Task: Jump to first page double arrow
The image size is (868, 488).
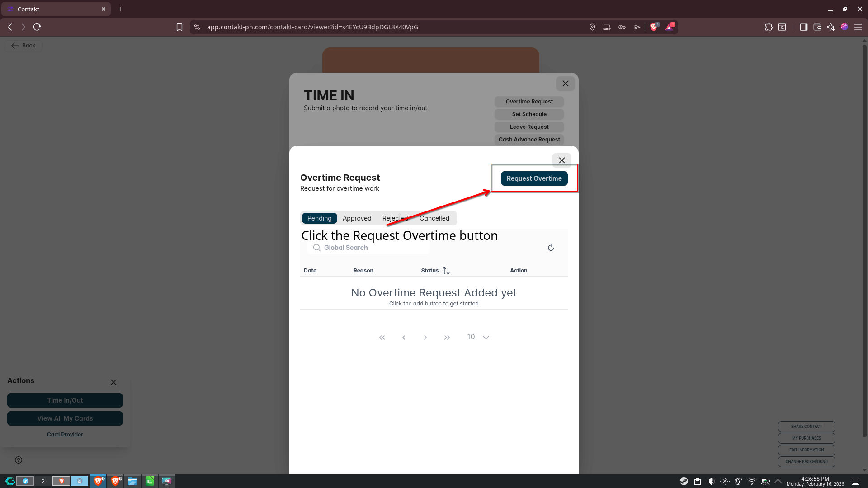Action: [x=382, y=338]
